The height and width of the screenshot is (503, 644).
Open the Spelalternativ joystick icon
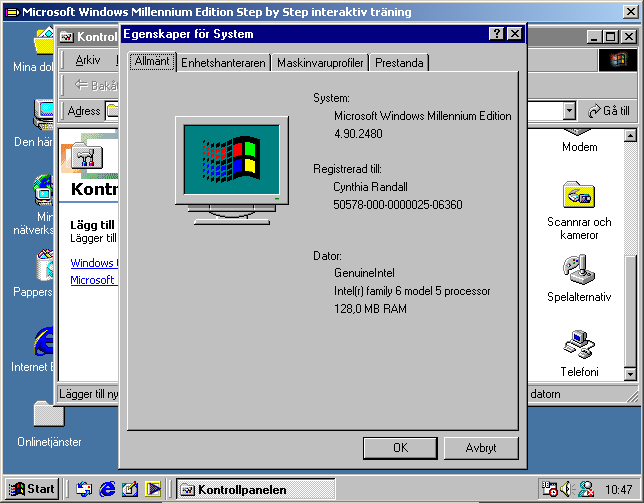pos(579,270)
